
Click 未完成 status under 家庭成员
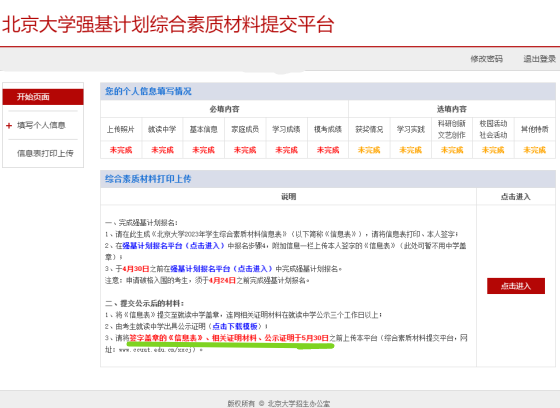pyautogui.click(x=245, y=150)
